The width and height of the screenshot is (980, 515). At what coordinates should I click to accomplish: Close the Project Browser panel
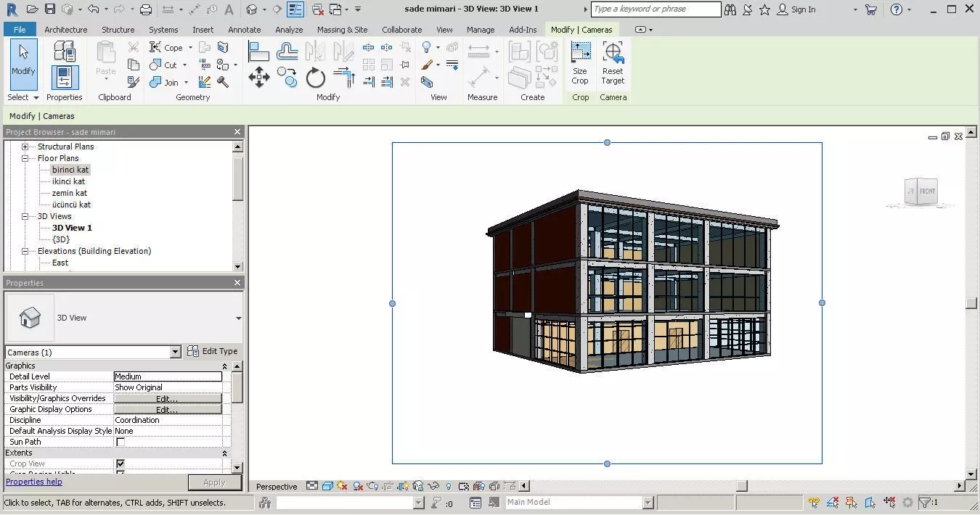point(237,132)
